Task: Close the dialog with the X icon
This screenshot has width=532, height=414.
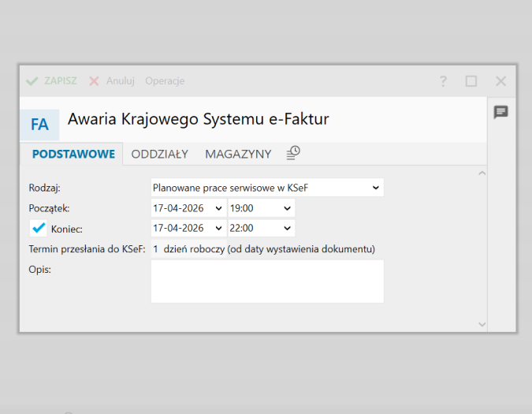Action: click(500, 81)
